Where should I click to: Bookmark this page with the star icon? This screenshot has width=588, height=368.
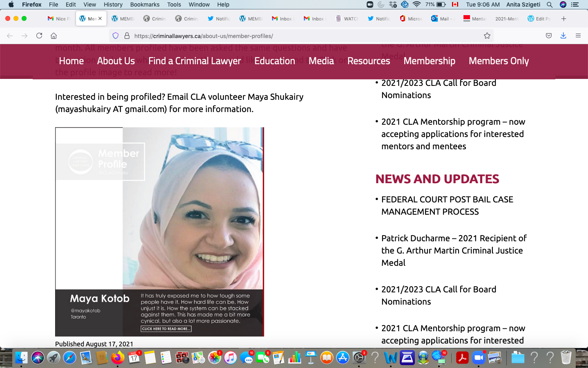[487, 36]
